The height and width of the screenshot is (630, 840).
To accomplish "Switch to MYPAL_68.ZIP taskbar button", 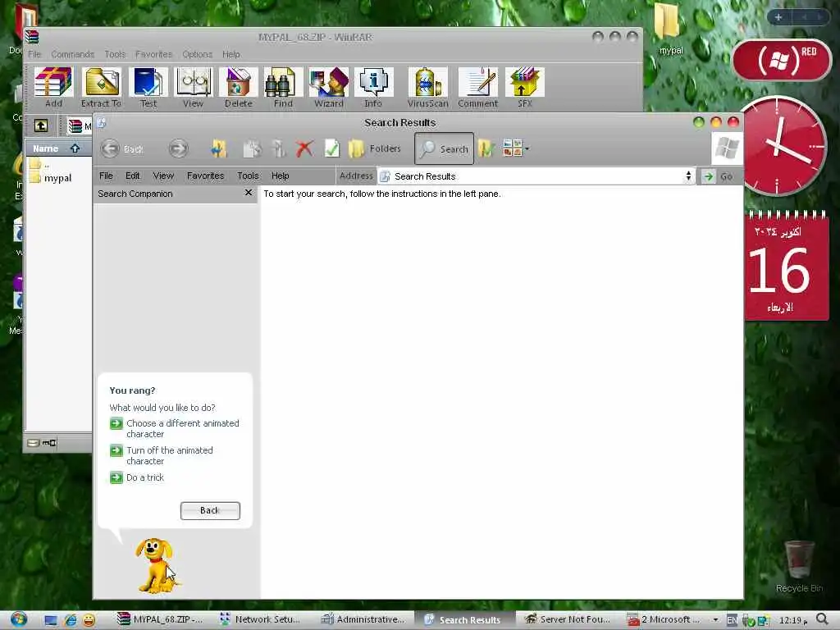I will point(160,619).
